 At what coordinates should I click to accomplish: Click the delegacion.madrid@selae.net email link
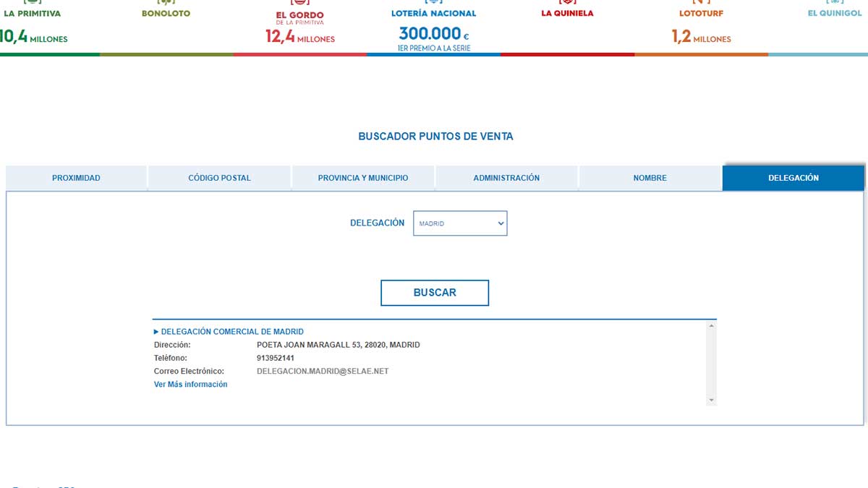pyautogui.click(x=323, y=372)
